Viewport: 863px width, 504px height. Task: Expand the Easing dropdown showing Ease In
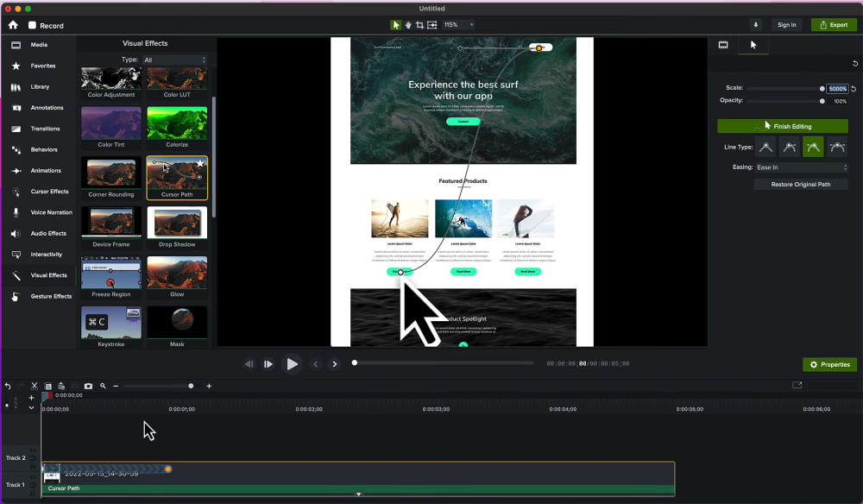coord(801,167)
